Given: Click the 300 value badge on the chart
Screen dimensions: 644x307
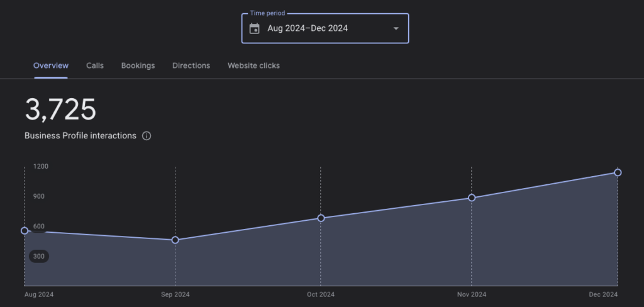Looking at the screenshot, I should tap(38, 256).
